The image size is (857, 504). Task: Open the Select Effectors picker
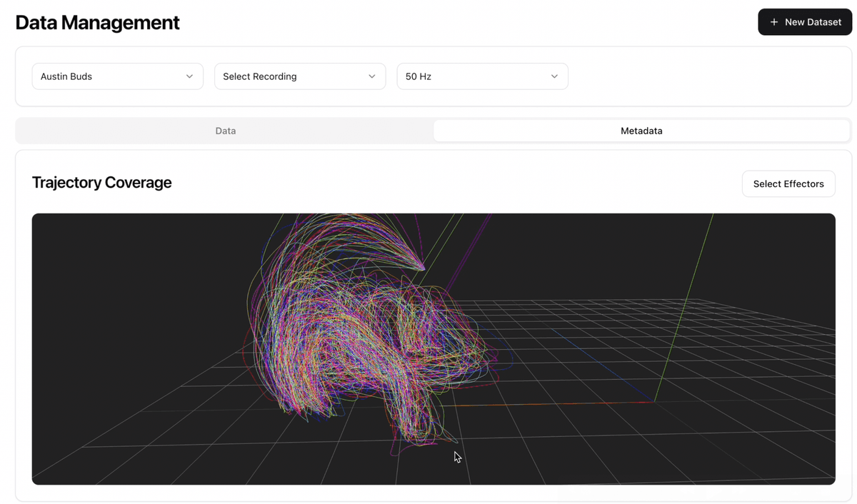click(788, 183)
